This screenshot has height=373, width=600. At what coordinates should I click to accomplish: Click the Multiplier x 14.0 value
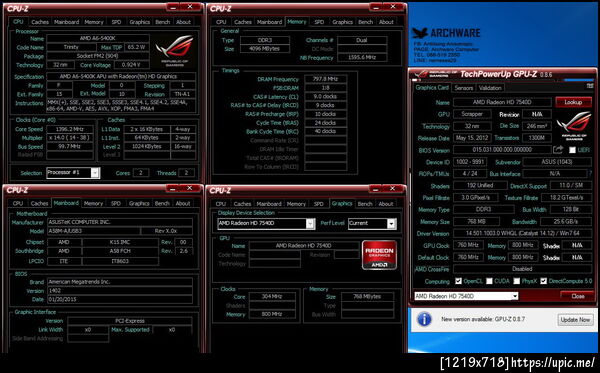coord(70,138)
